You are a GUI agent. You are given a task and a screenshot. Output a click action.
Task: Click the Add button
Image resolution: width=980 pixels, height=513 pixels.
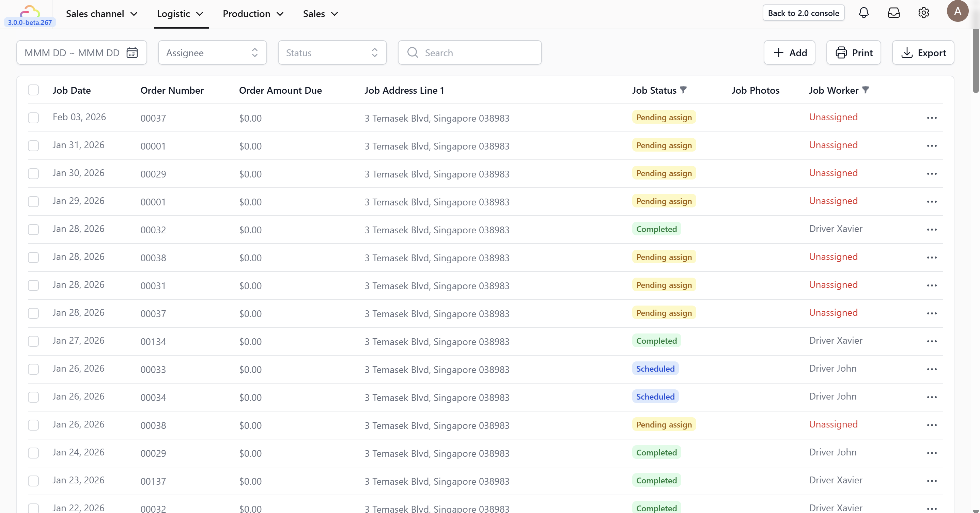tap(789, 52)
